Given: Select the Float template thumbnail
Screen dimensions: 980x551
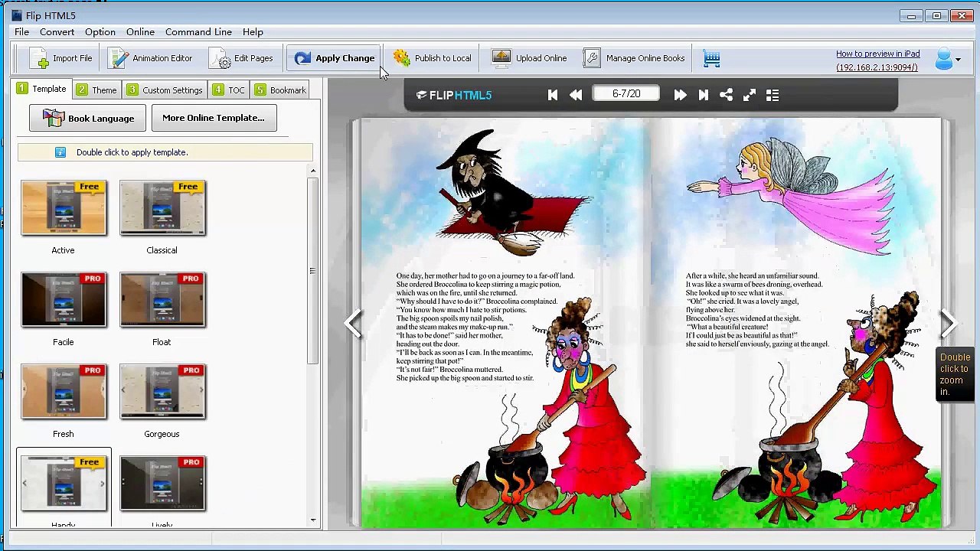Looking at the screenshot, I should 162,300.
